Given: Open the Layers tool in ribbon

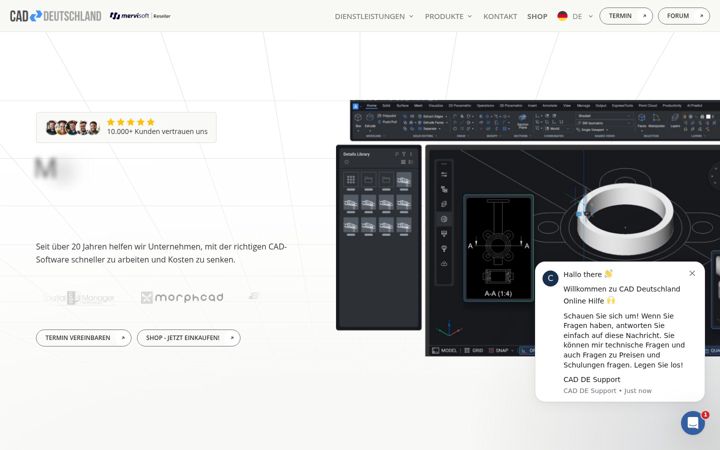Looking at the screenshot, I should [675, 120].
